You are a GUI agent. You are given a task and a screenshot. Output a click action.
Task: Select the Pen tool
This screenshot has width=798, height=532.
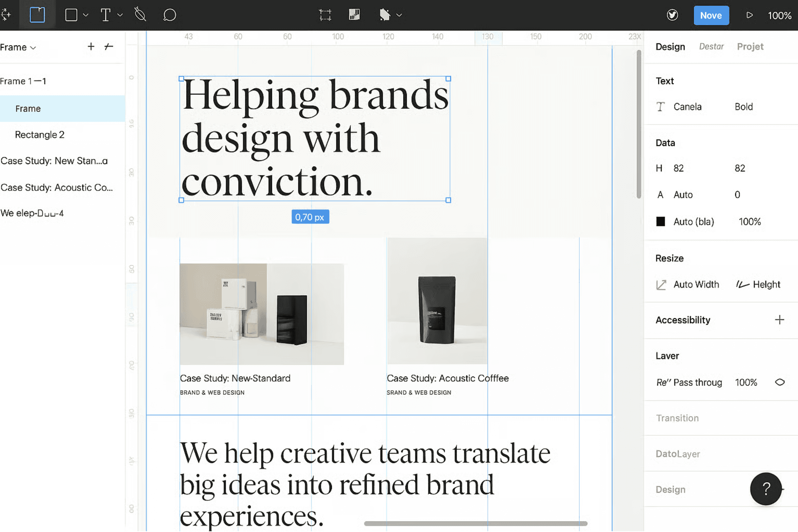click(x=140, y=15)
